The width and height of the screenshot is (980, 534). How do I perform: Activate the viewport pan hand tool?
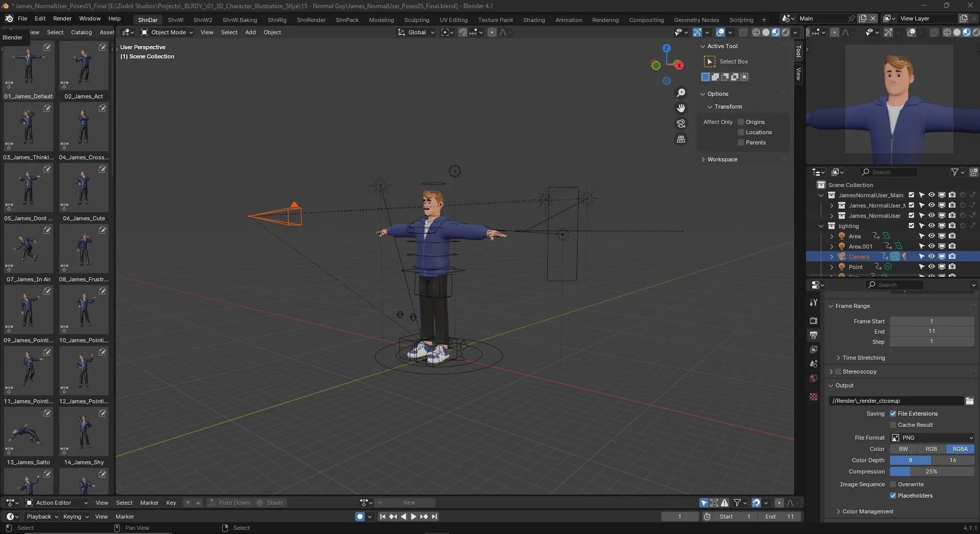(681, 108)
